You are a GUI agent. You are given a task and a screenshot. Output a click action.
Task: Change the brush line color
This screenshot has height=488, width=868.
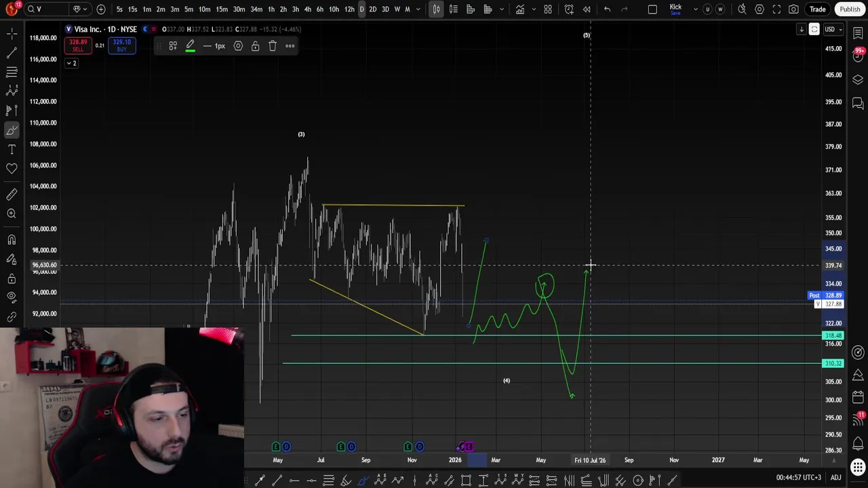click(x=190, y=46)
